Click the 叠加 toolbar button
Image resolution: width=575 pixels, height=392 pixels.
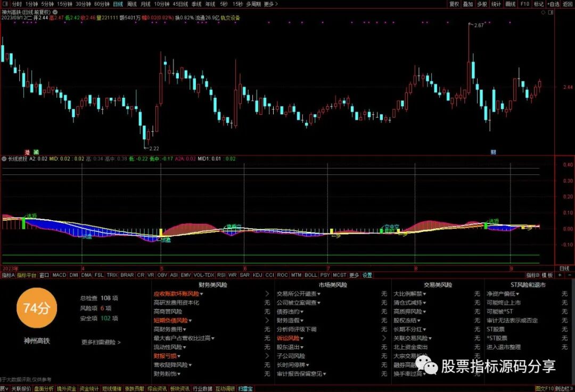468,4
